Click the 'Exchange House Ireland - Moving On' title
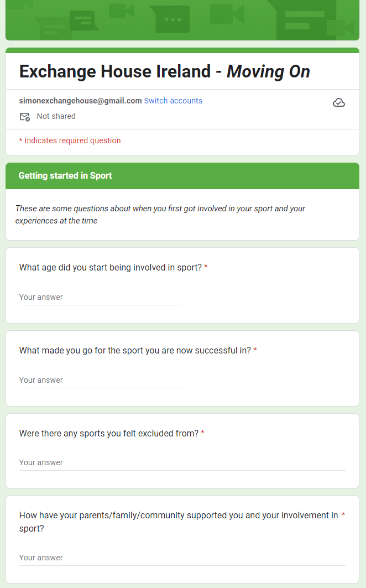Viewport: 366px width, 588px height. pyautogui.click(x=164, y=71)
